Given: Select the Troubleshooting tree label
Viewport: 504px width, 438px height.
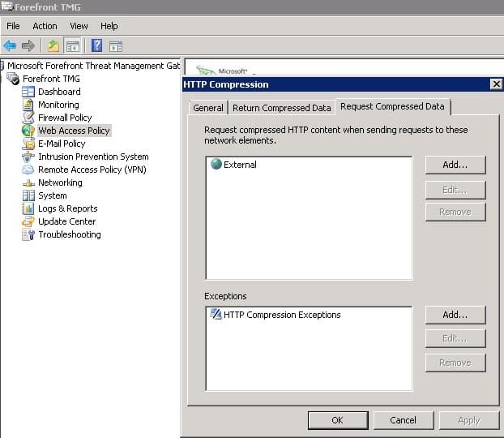Looking at the screenshot, I should pyautogui.click(x=70, y=234).
